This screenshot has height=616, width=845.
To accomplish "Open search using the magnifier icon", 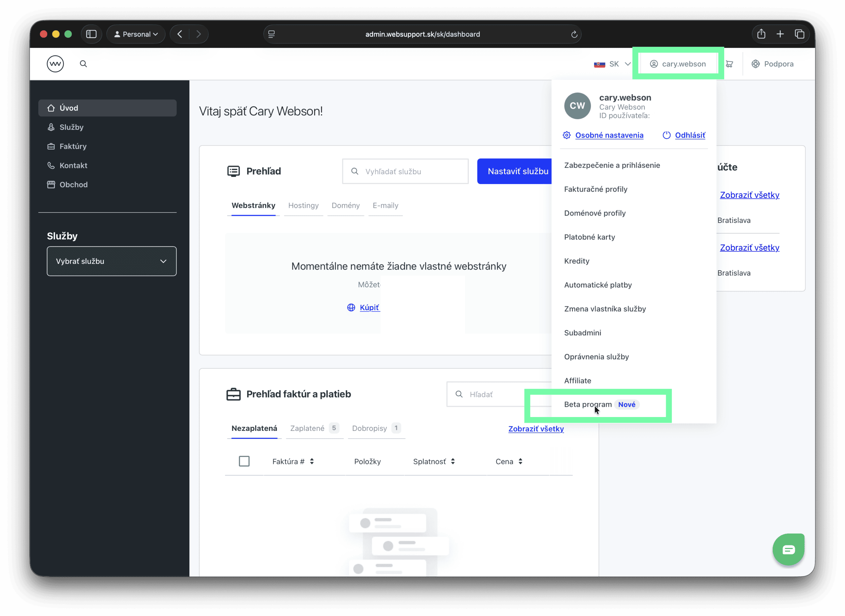I will [84, 63].
